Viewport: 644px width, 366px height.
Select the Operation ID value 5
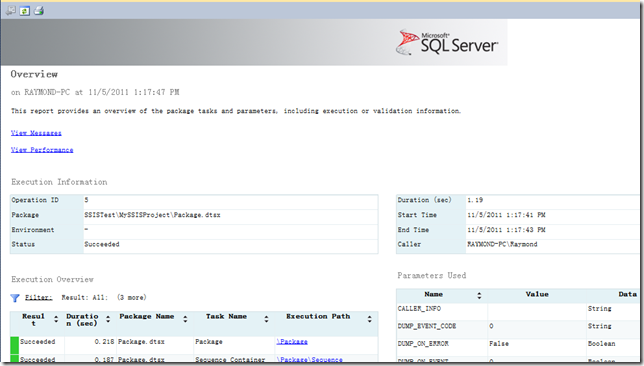pyautogui.click(x=86, y=200)
